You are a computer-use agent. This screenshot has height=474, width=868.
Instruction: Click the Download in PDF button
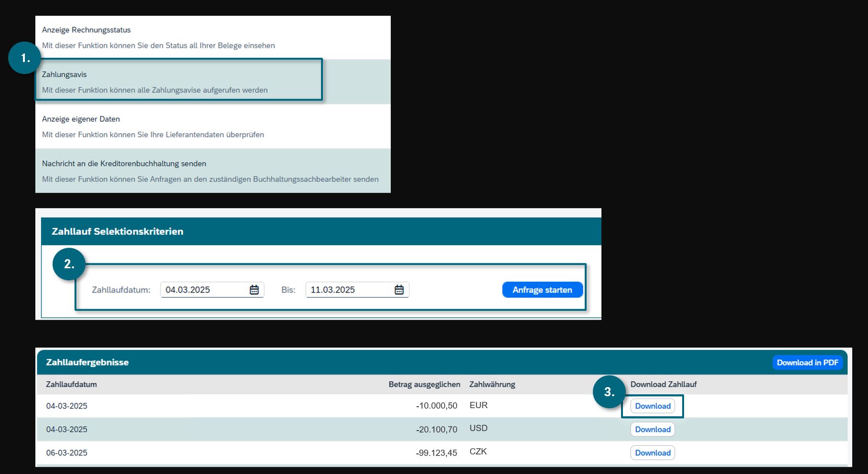tap(807, 363)
